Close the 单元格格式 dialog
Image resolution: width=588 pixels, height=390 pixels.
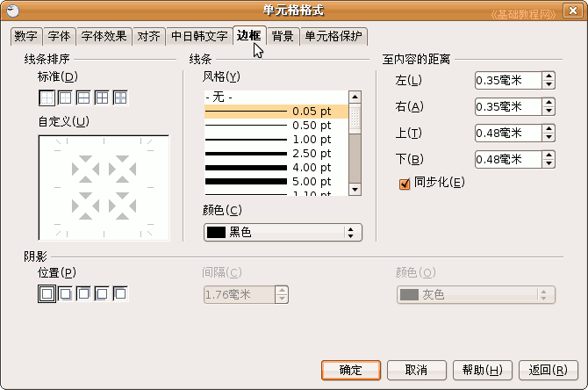573,11
